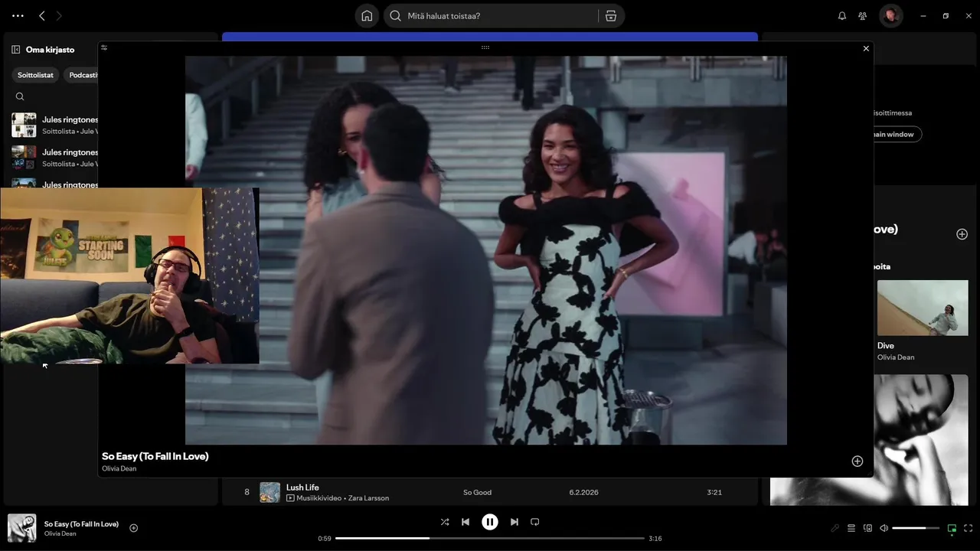980x551 pixels.
Task: Open So Good album link
Action: click(477, 492)
